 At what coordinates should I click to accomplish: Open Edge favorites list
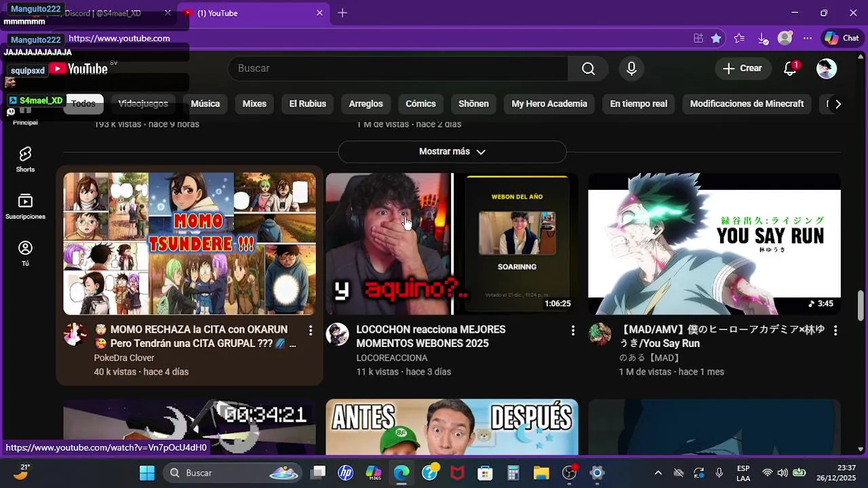tap(739, 39)
